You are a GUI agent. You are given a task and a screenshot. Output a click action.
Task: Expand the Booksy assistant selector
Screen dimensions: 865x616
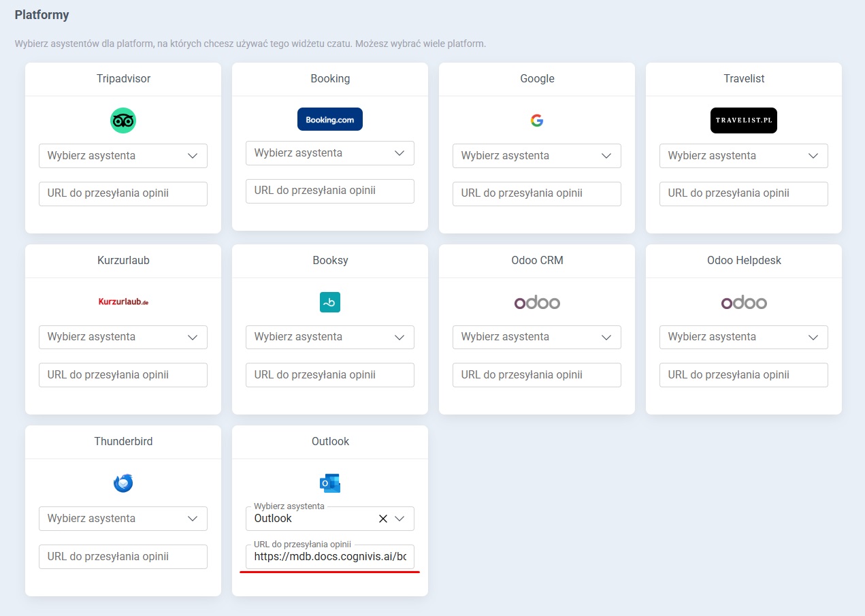pyautogui.click(x=330, y=337)
